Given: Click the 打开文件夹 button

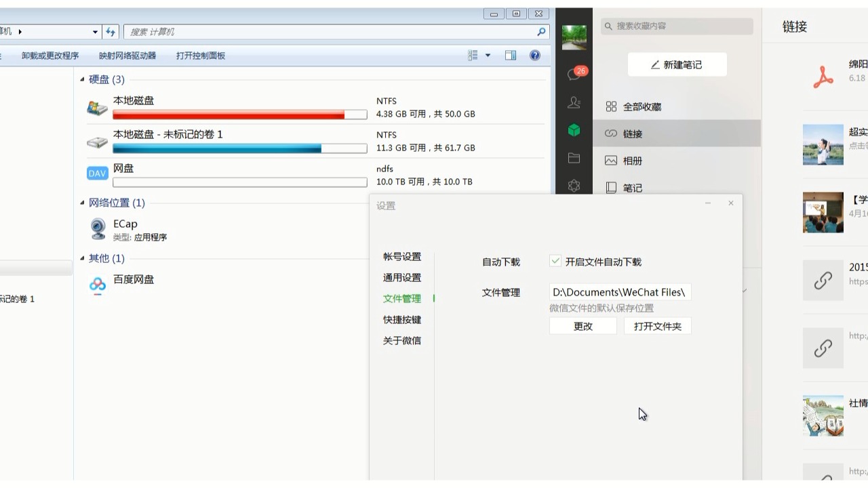Looking at the screenshot, I should 658,326.
